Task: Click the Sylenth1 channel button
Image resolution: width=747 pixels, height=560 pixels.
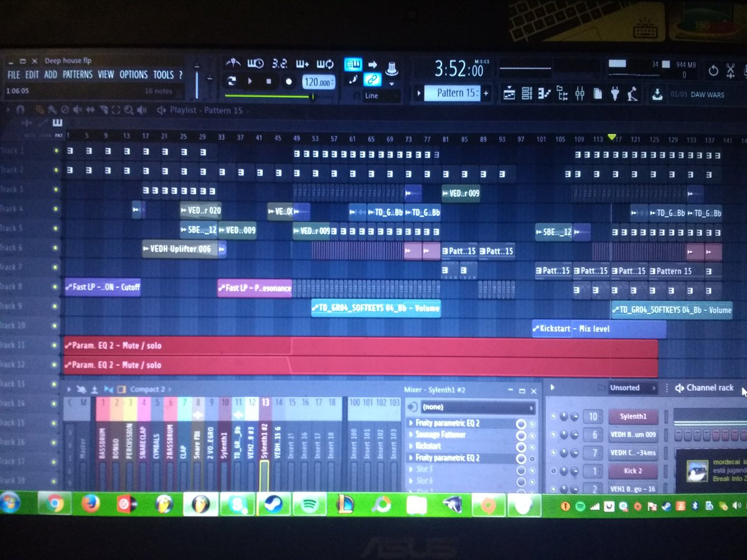Action: pyautogui.click(x=633, y=417)
